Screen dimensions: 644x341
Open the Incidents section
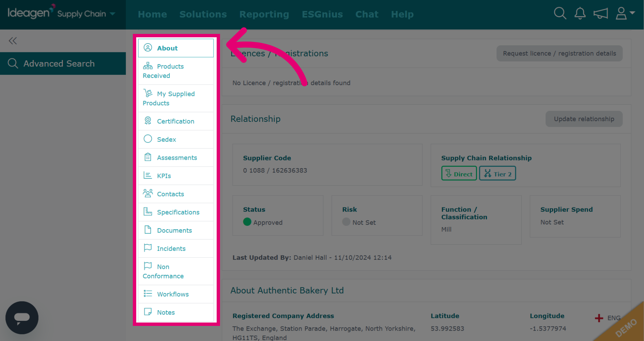coord(176,248)
